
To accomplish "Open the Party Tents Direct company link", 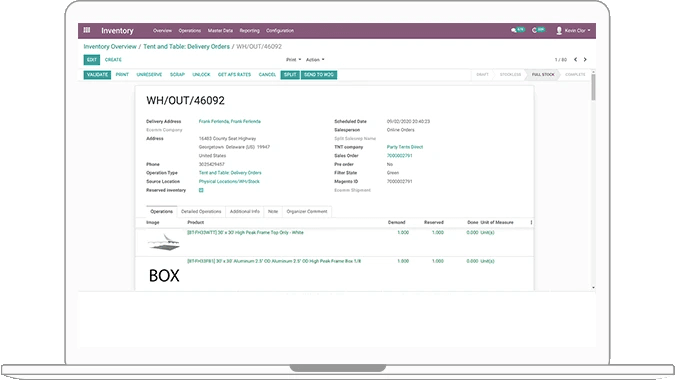I will 405,147.
